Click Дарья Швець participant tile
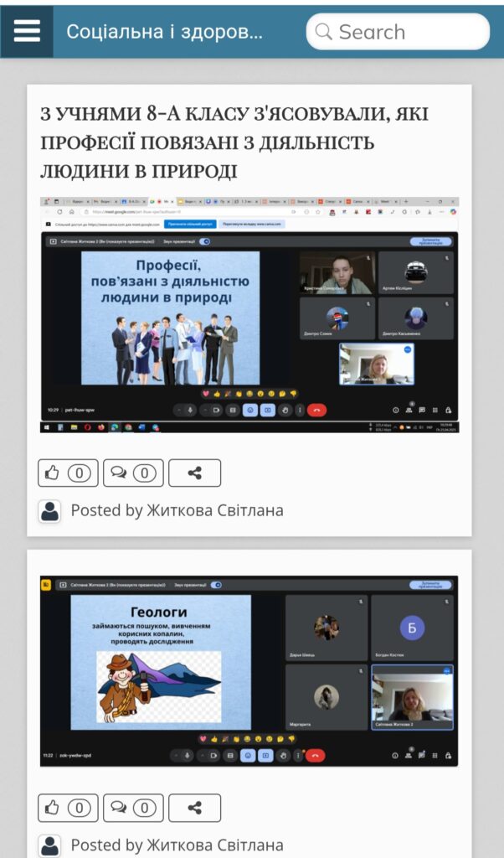 (x=327, y=628)
